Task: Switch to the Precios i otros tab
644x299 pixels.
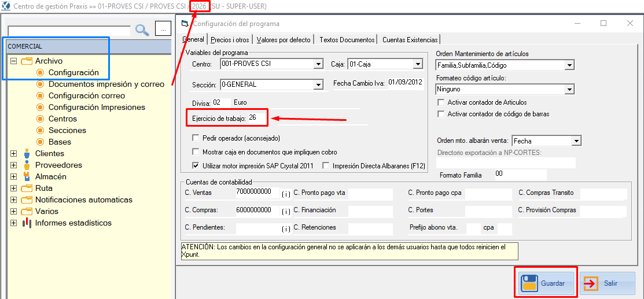Action: pyautogui.click(x=230, y=40)
